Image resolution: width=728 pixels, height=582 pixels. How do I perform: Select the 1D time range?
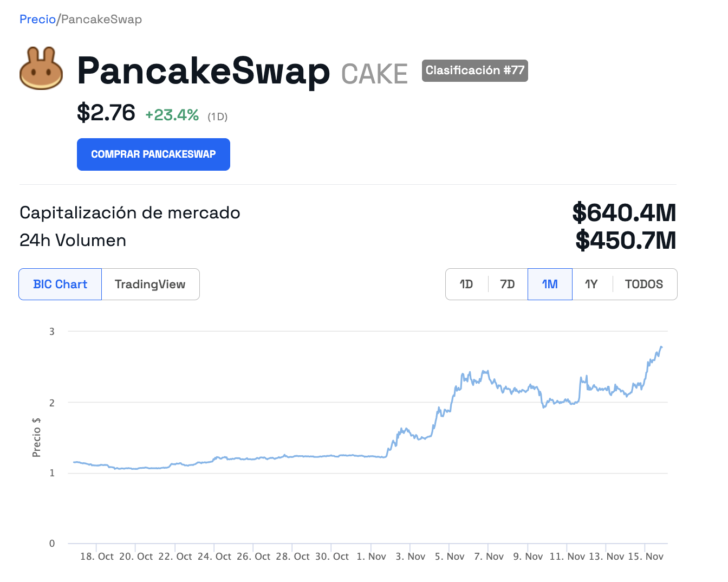click(x=466, y=284)
